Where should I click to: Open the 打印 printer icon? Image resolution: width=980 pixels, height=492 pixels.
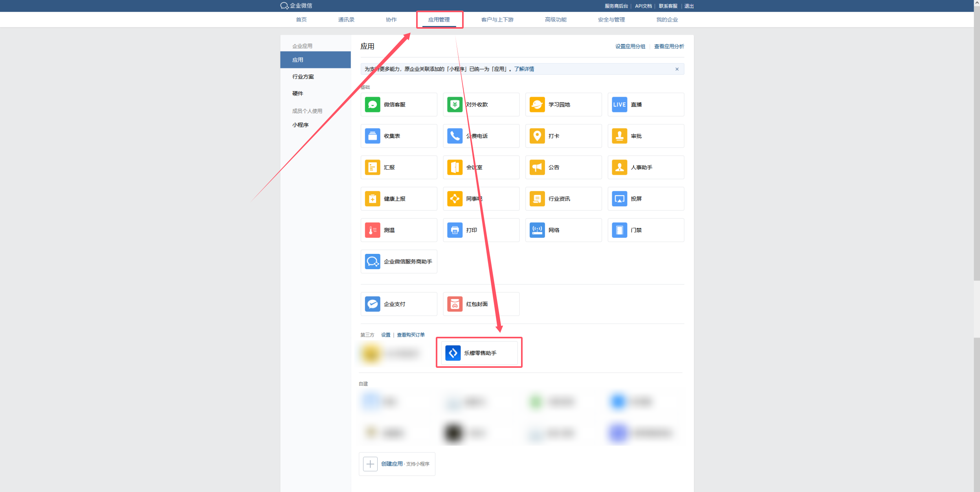pyautogui.click(x=455, y=230)
